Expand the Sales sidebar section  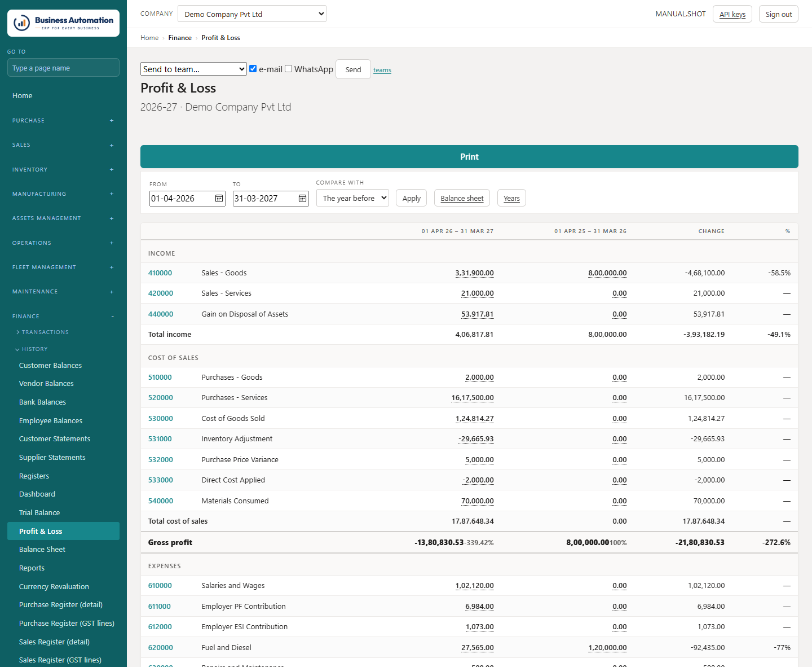point(63,145)
